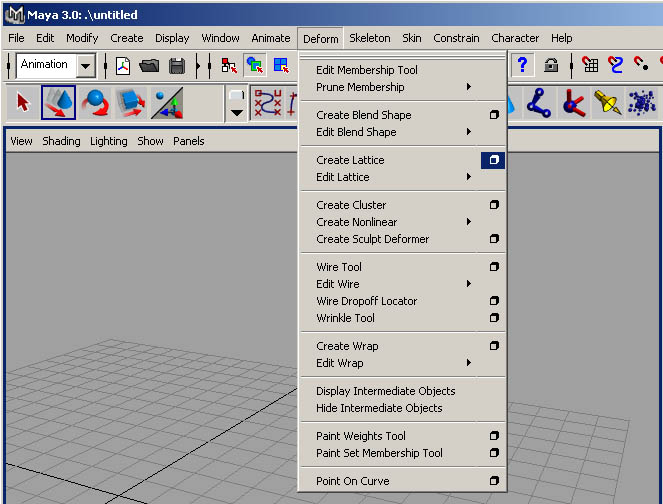Choose Select by Object Type icon
The width and height of the screenshot is (663, 504).
tap(255, 66)
